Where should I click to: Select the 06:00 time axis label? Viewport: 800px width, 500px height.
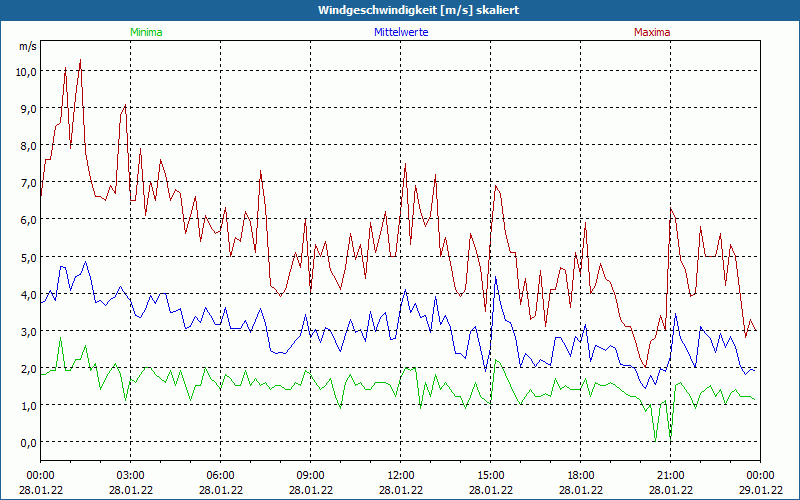[220, 475]
